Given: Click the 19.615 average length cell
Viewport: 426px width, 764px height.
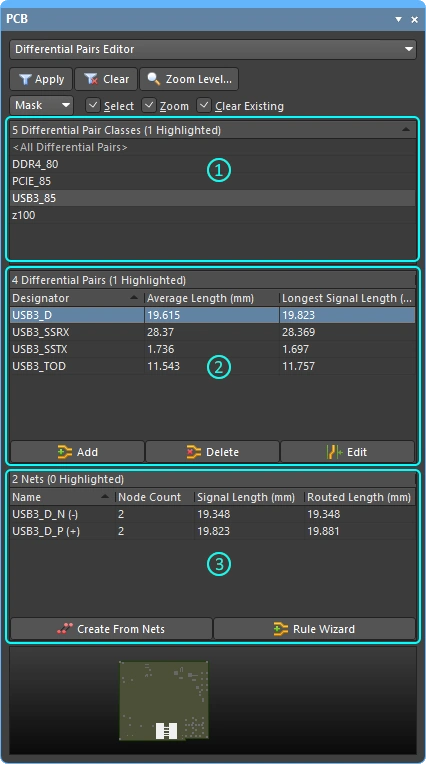Looking at the screenshot, I should click(x=212, y=315).
